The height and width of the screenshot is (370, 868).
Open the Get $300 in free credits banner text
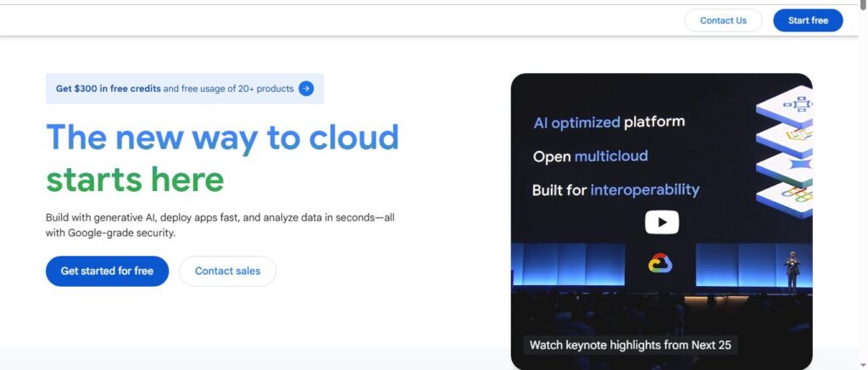pyautogui.click(x=175, y=88)
